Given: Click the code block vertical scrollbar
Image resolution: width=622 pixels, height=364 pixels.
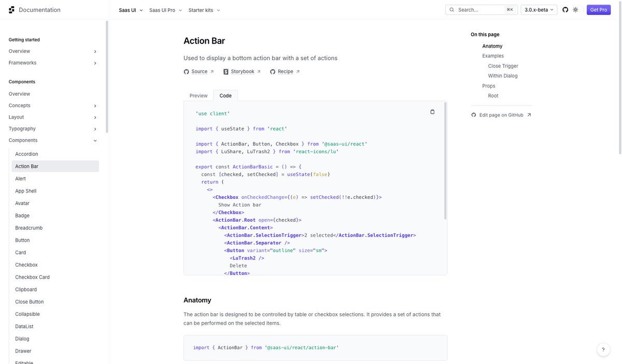Looking at the screenshot, I should [x=445, y=161].
